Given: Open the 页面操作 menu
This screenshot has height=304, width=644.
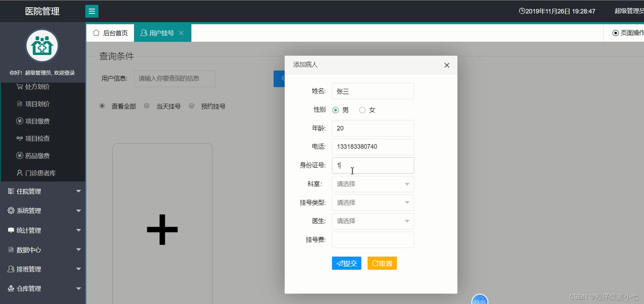Looking at the screenshot, I should [x=628, y=33].
